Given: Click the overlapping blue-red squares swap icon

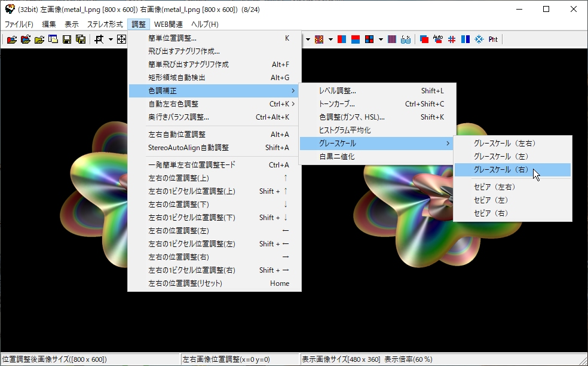Looking at the screenshot, I should (x=424, y=39).
